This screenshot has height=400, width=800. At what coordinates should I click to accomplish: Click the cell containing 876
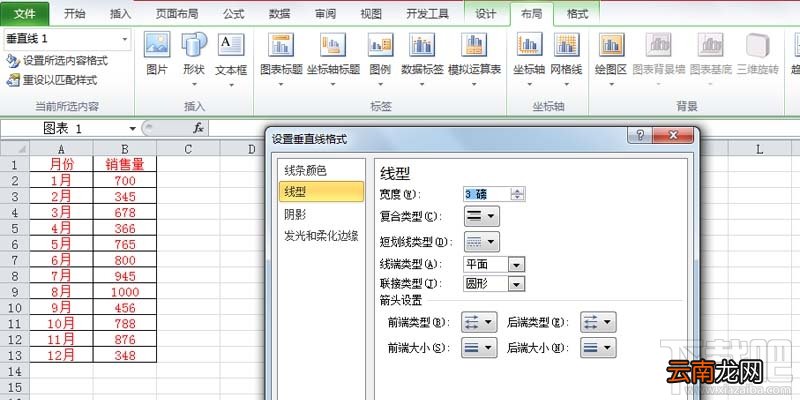pyautogui.click(x=125, y=340)
